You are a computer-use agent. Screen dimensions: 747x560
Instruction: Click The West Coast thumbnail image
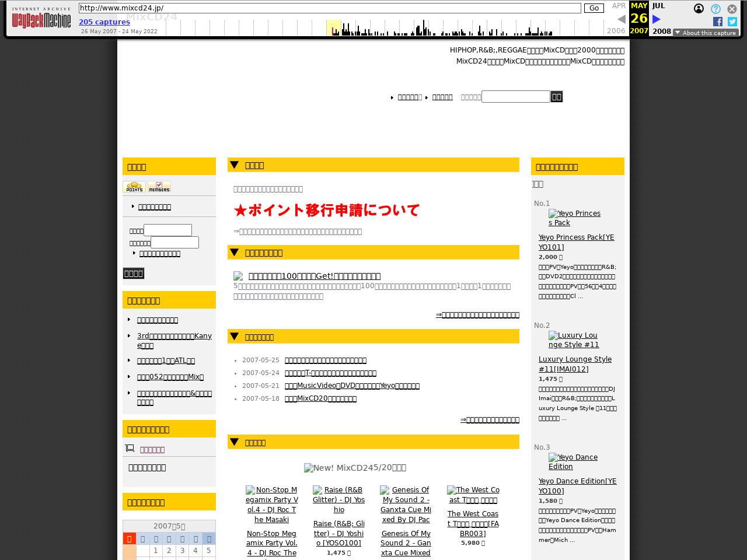point(473,495)
